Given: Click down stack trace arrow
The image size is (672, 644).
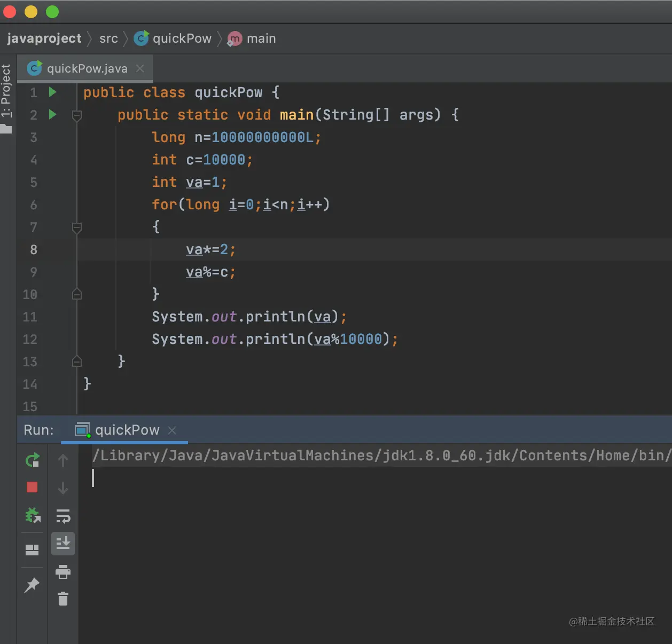Looking at the screenshot, I should [63, 488].
